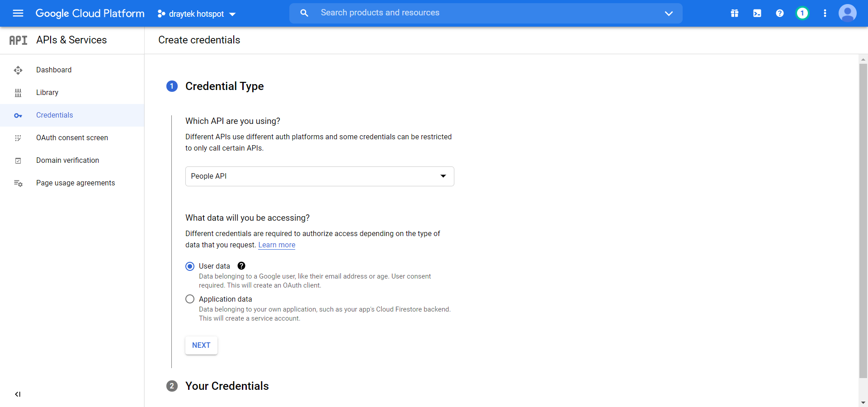Open the Library page
The image size is (868, 407).
72,93
